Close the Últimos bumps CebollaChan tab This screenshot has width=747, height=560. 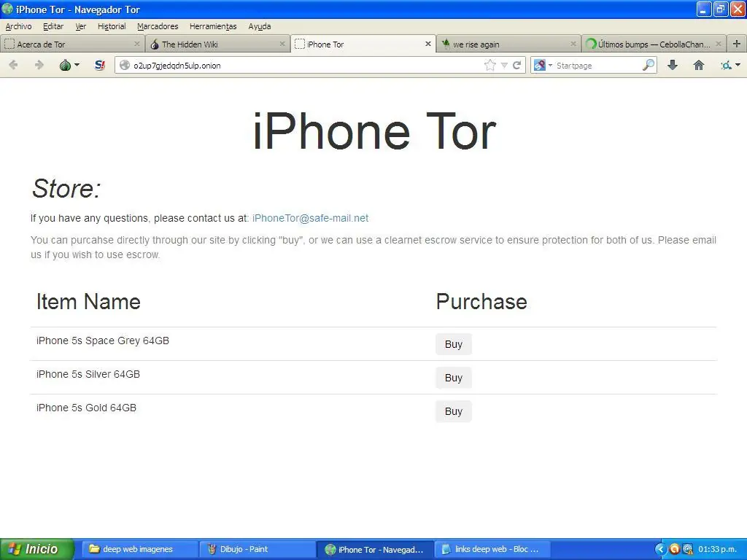coord(719,44)
